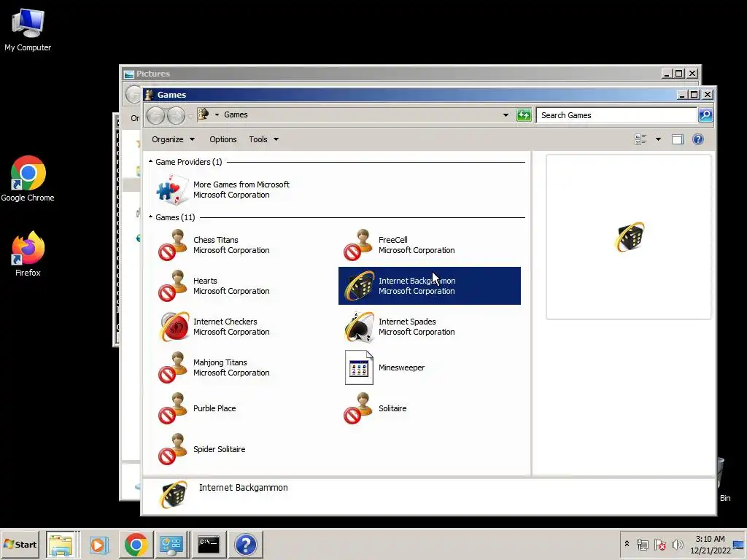The image size is (747, 560).
Task: Open the Organize dropdown menu
Action: point(173,139)
